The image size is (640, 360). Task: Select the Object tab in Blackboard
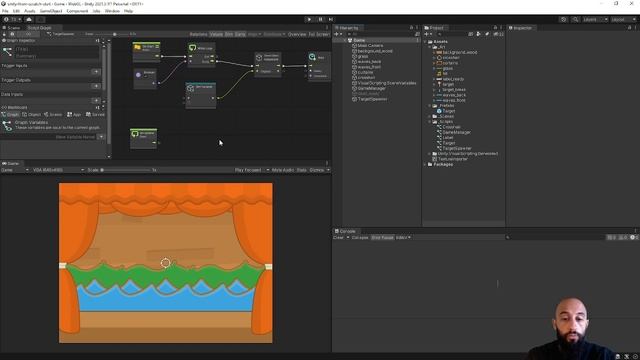31,115
